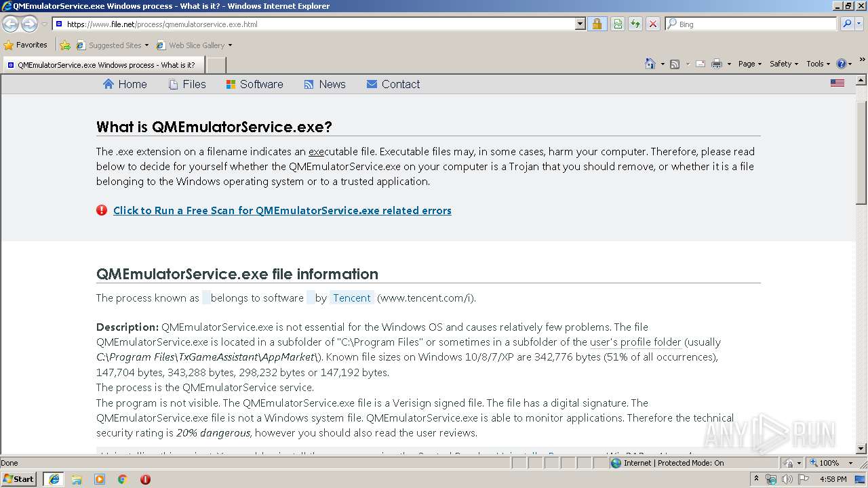Click the vertical scrollbar thumb
Image resolution: width=868 pixels, height=488 pixels.
861,152
